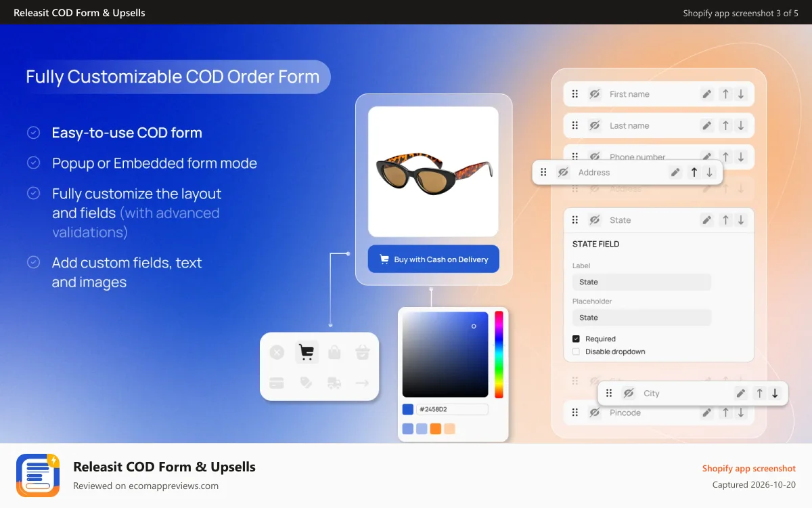812x508 pixels.
Task: Select the no-icon circled X option
Action: (x=277, y=352)
